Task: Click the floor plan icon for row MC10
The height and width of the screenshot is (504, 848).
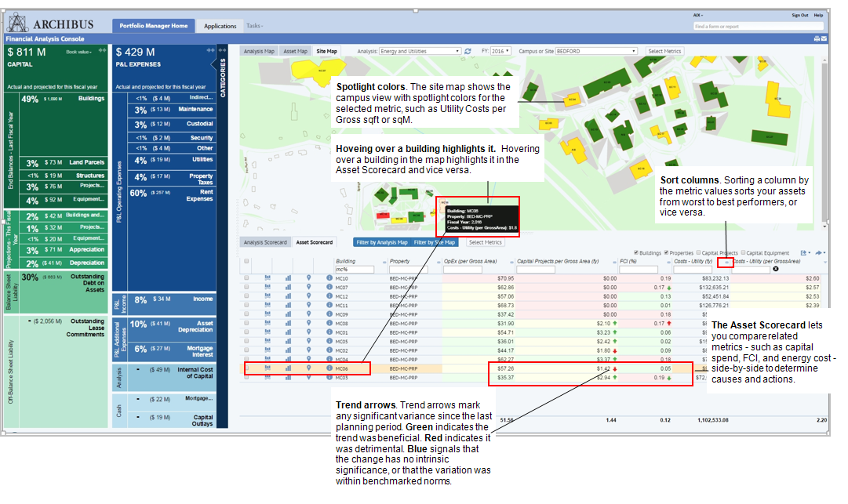Action: click(268, 277)
